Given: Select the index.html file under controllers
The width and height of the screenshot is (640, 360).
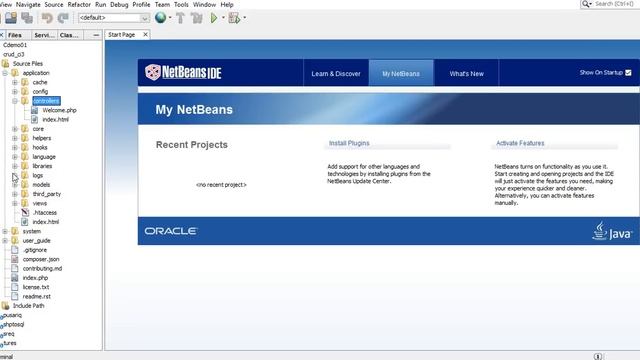Looking at the screenshot, I should click(x=56, y=120).
